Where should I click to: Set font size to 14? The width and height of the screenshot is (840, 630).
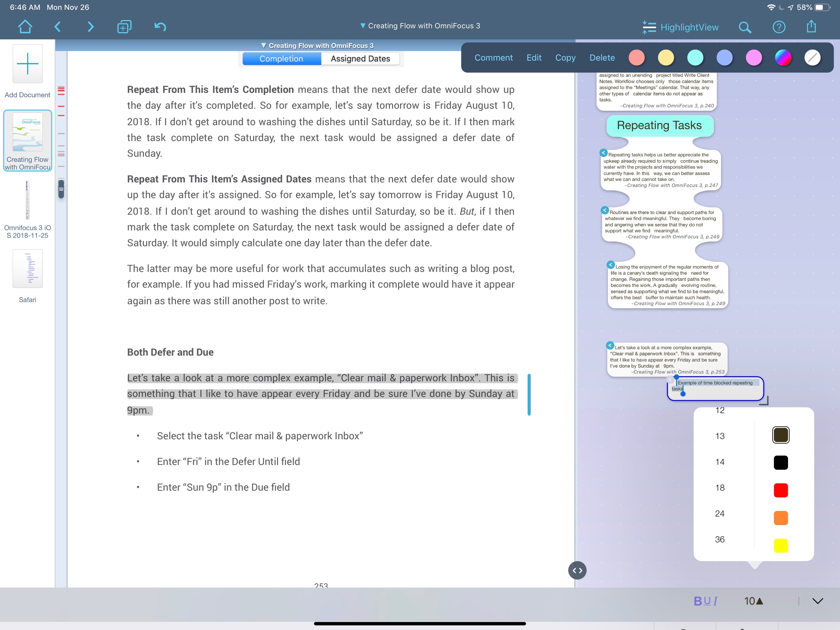pos(719,462)
